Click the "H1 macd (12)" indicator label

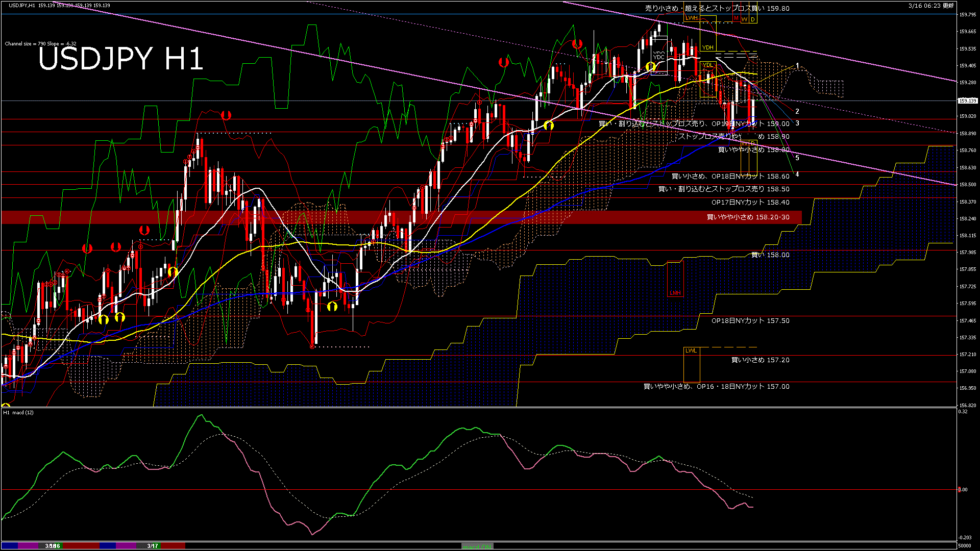[18, 412]
